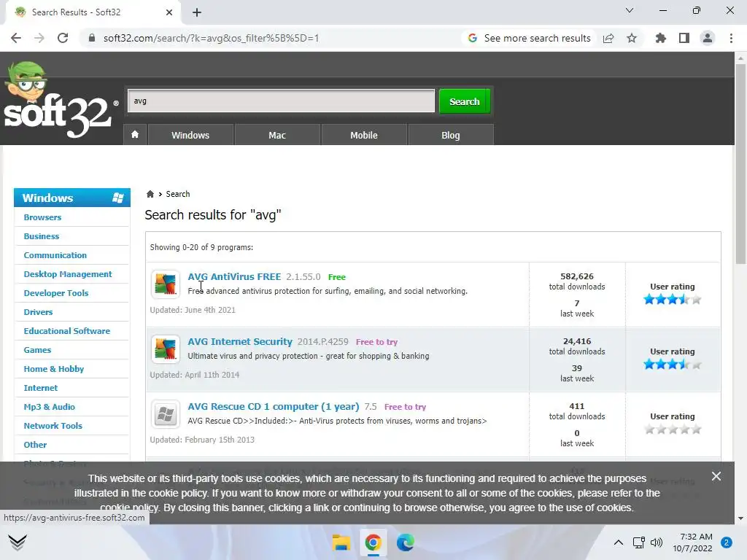Click the Windows logo in sidebar header
The height and width of the screenshot is (560, 747).
coord(117,198)
